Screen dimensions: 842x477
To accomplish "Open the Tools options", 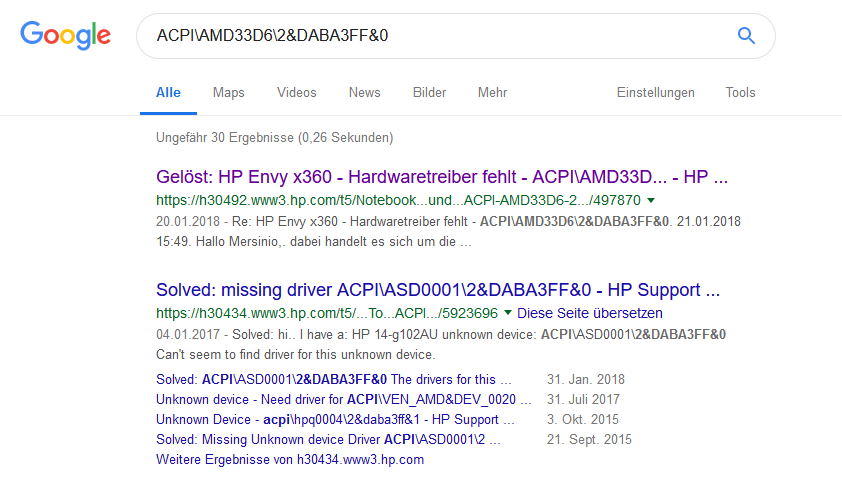I will coord(740,92).
